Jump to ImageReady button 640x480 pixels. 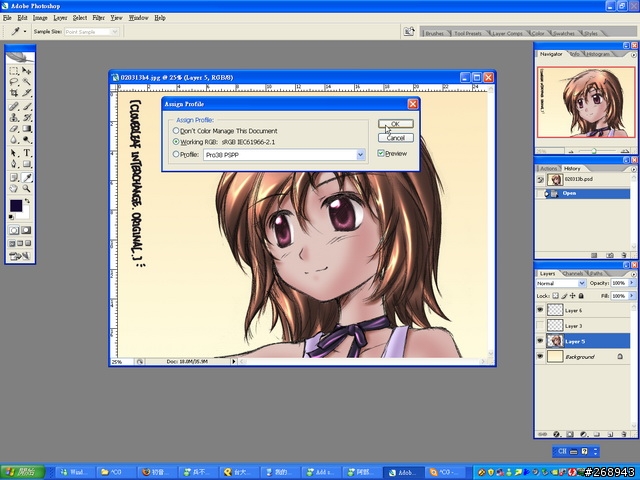pos(20,256)
